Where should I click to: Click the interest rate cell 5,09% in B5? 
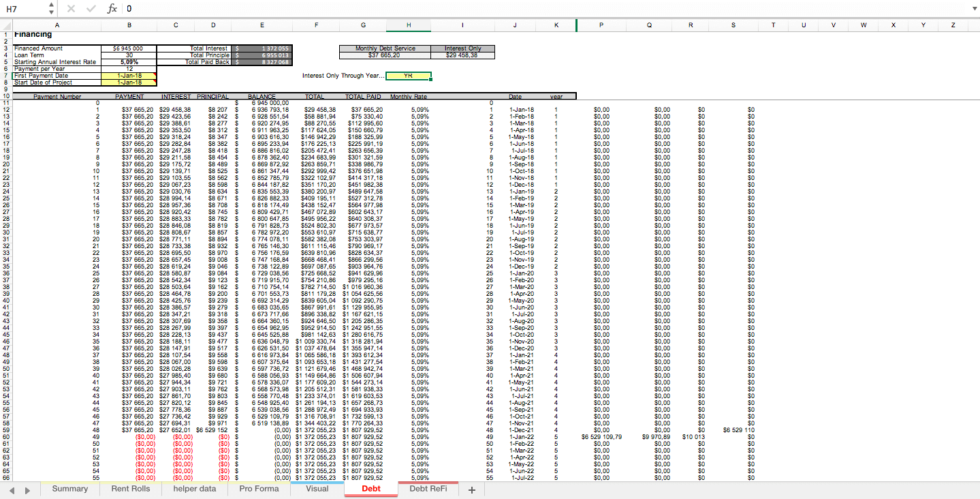[x=129, y=62]
